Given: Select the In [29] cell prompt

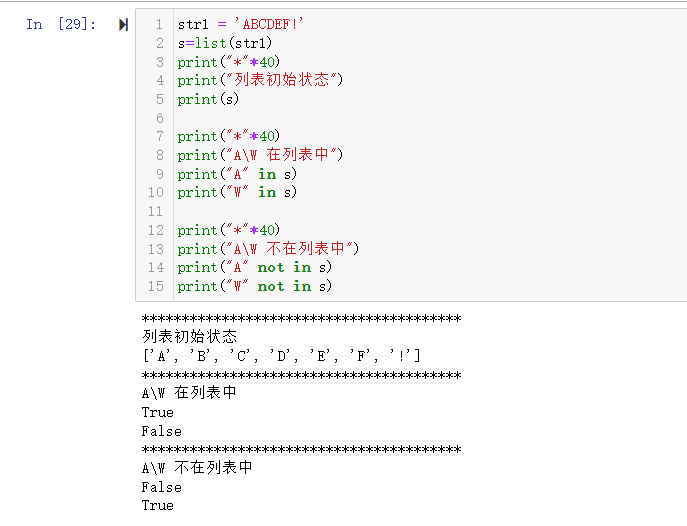Looking at the screenshot, I should [x=61, y=24].
